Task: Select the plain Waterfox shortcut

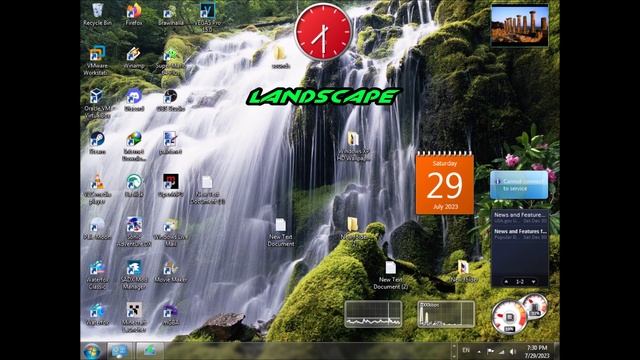Action: pyautogui.click(x=97, y=314)
